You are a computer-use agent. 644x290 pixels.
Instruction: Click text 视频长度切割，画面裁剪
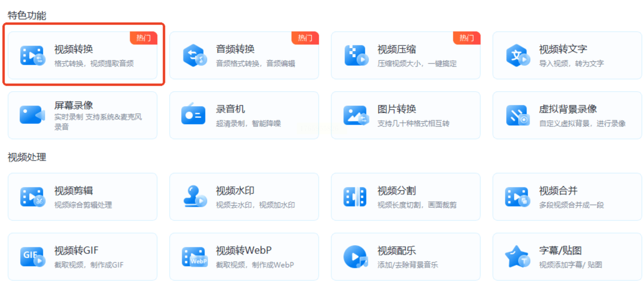click(417, 205)
